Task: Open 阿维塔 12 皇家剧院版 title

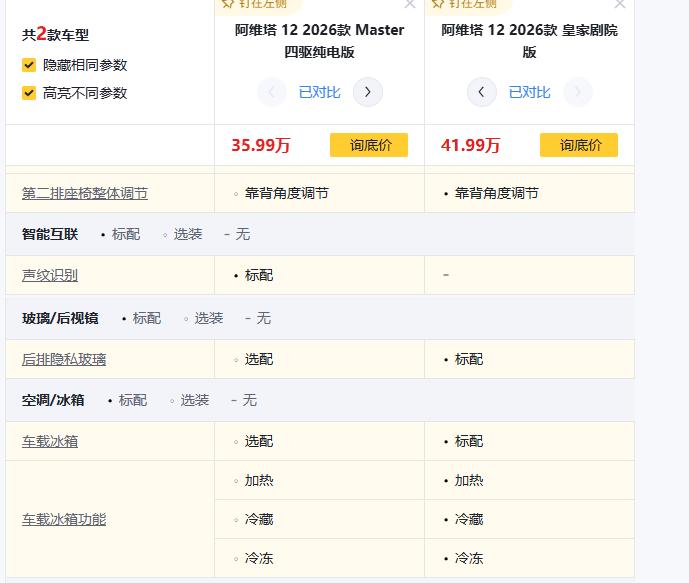Action: pyautogui.click(x=529, y=41)
